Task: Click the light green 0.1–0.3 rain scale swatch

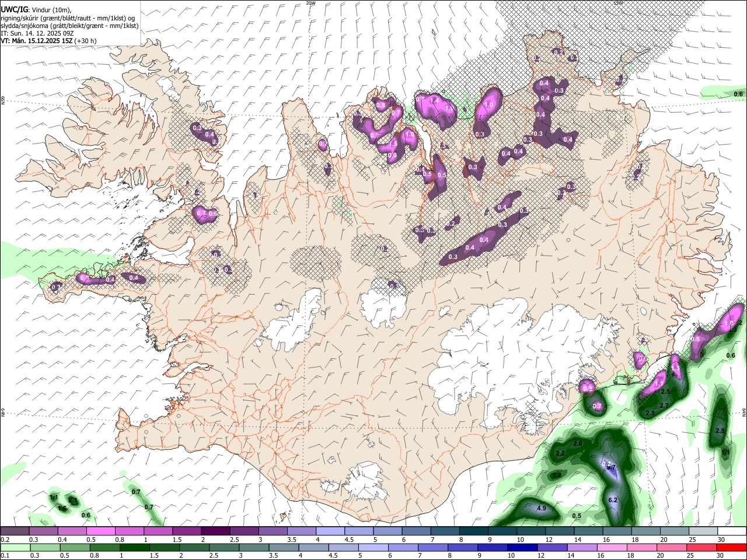Action: pos(15,547)
